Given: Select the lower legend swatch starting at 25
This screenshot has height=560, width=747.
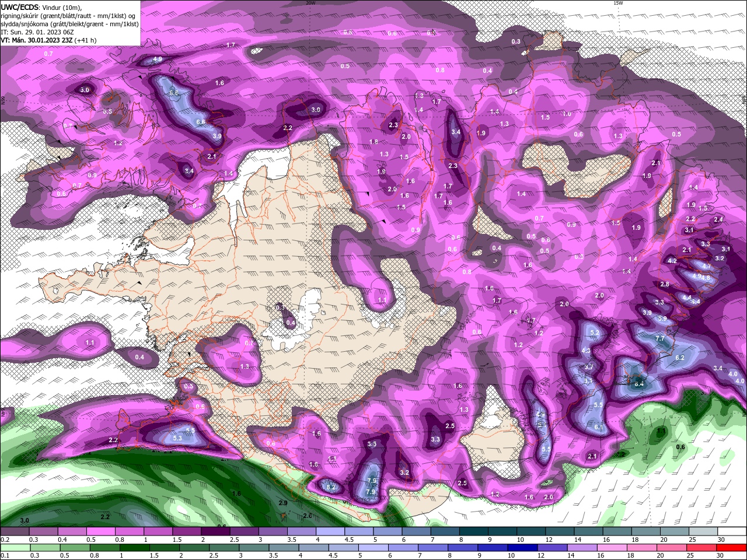Looking at the screenshot, I should point(701,548).
